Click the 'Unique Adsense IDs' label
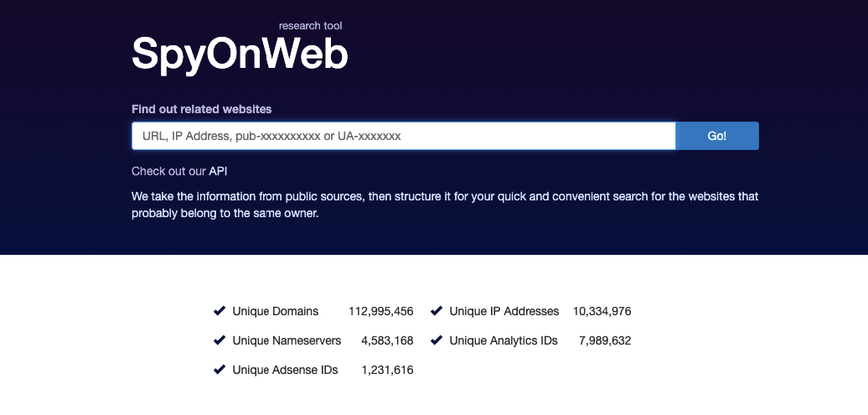The image size is (868, 415). pos(285,370)
